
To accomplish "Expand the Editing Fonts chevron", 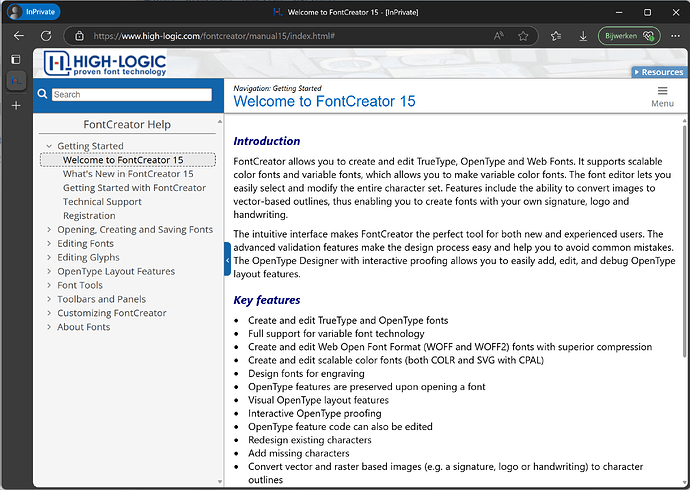I will 49,244.
